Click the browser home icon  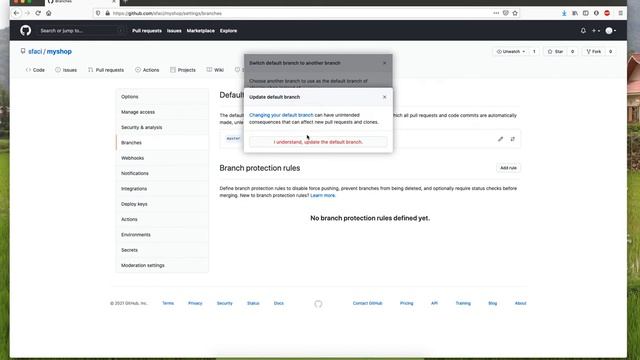pyautogui.click(x=49, y=13)
